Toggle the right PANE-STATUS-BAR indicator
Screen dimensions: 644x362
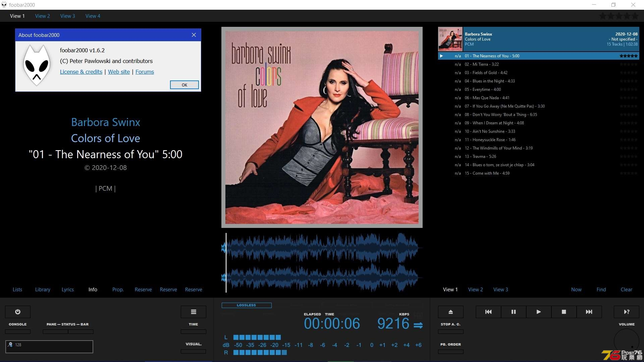point(81,331)
